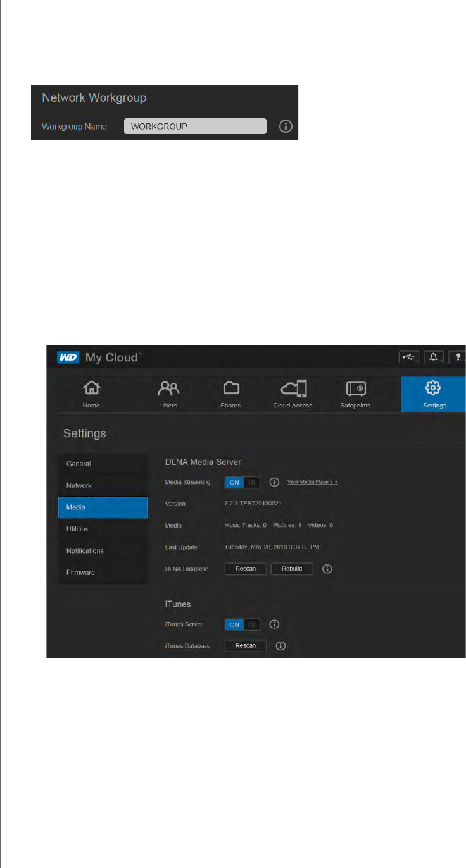Select Network in settings sidebar
This screenshot has width=466, height=868.
[x=103, y=485]
